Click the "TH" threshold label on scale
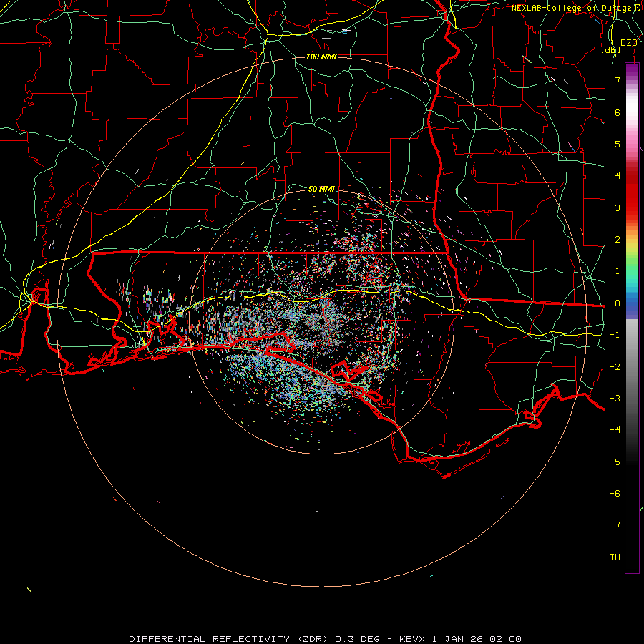This screenshot has width=644, height=644. [615, 557]
